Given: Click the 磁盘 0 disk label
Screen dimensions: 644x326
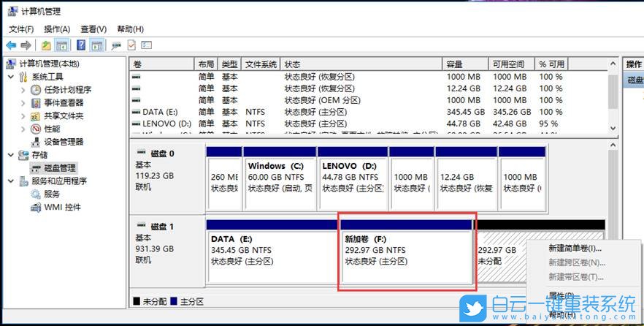Looking at the screenshot, I should point(163,153).
